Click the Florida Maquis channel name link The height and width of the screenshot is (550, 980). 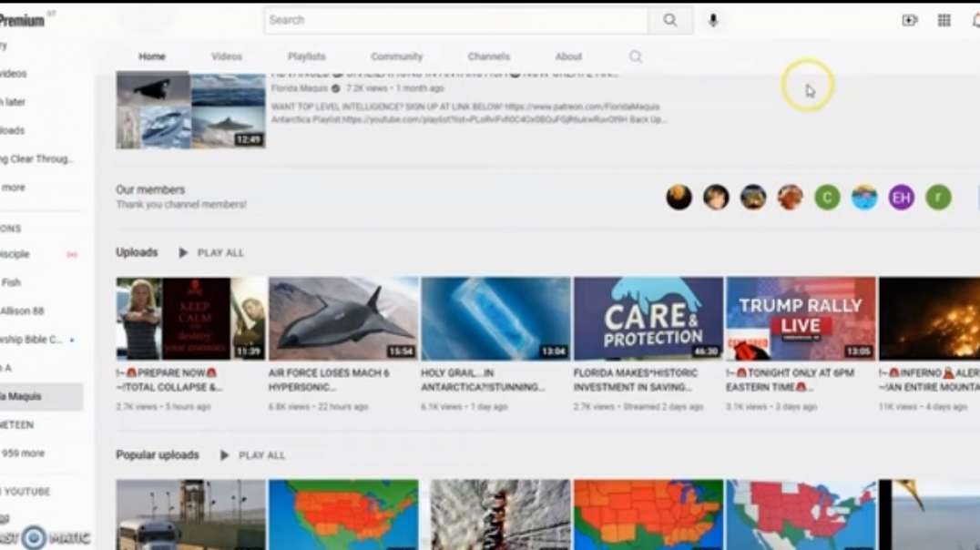(300, 88)
